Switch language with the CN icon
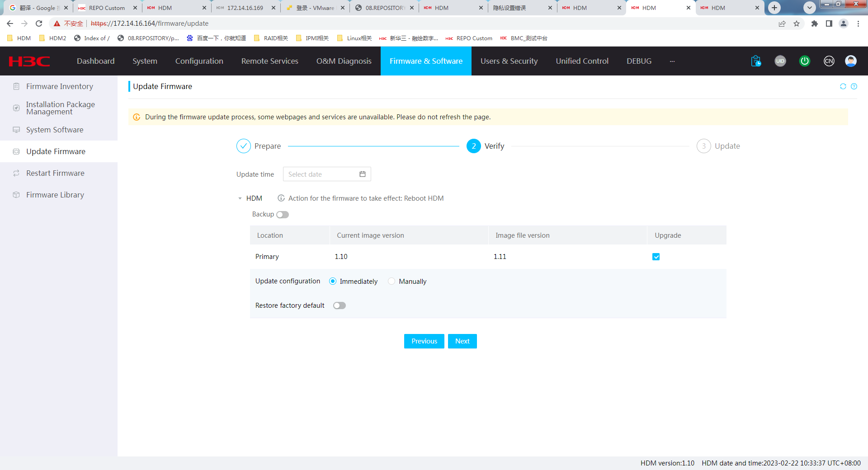This screenshot has height=470, width=868. pyautogui.click(x=829, y=61)
